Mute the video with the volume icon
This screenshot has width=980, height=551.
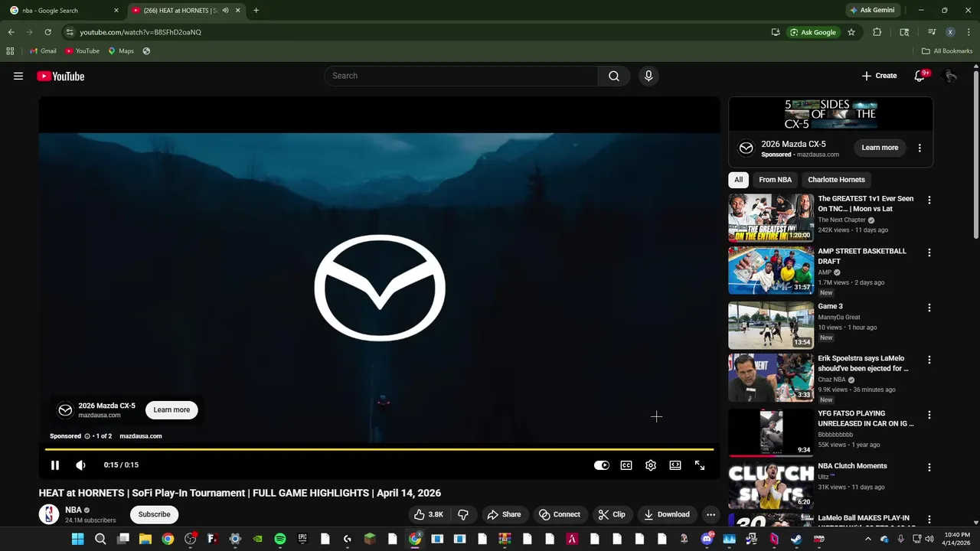click(x=80, y=465)
